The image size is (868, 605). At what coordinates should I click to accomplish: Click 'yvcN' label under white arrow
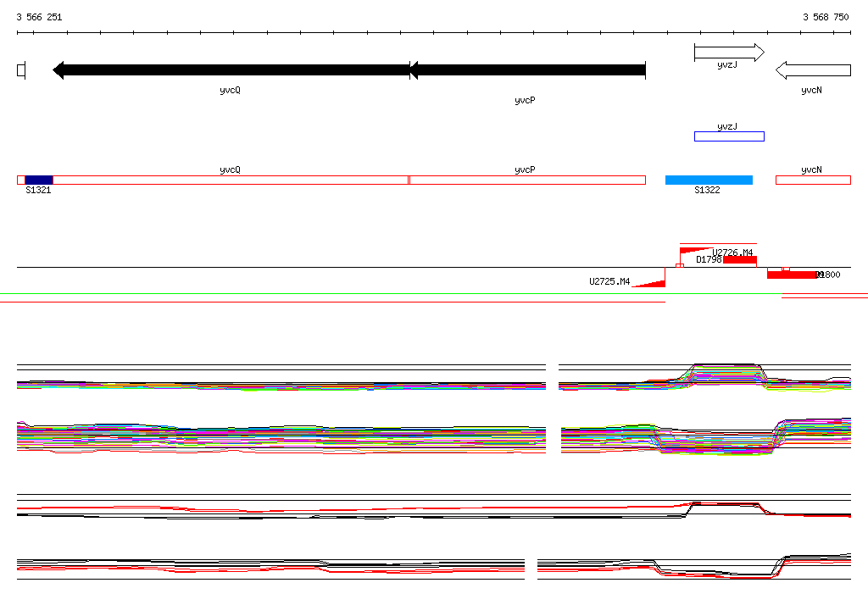coord(811,90)
